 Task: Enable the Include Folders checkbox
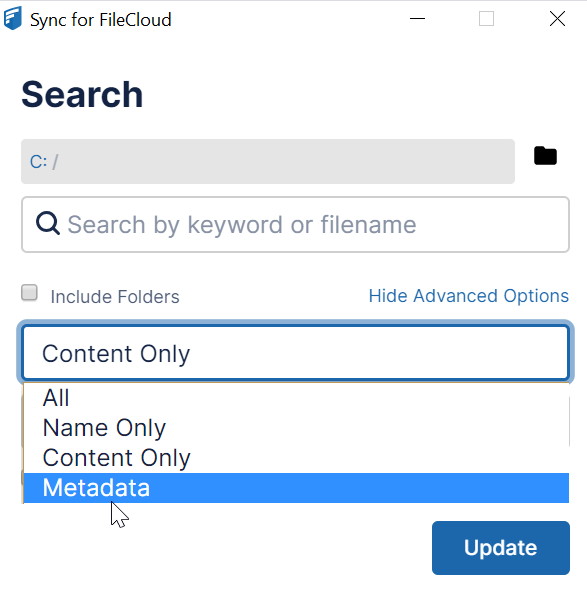click(29, 293)
